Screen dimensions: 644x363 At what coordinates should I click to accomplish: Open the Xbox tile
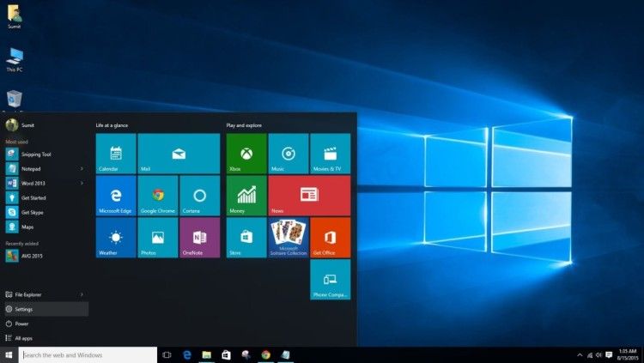[x=246, y=154]
